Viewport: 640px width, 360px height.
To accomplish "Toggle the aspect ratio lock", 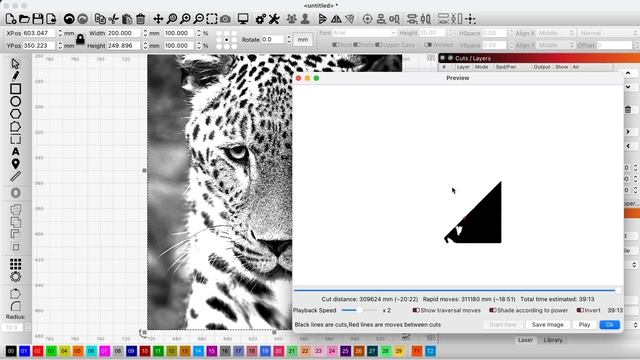I will 80,39.
